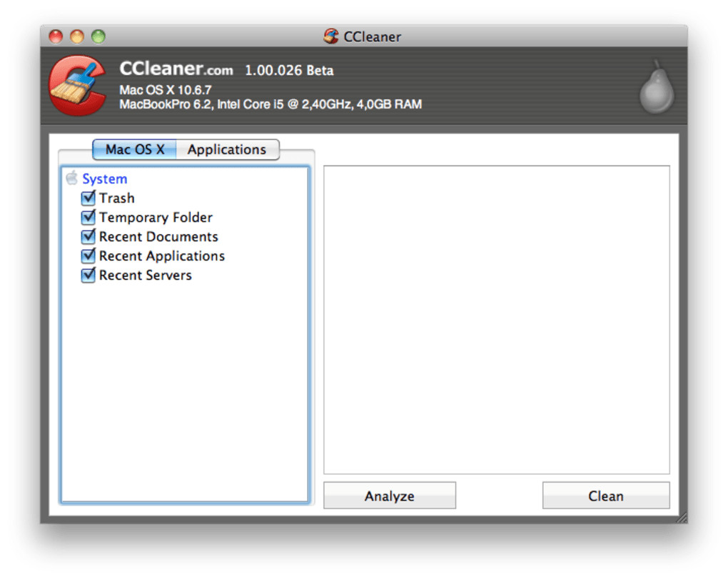Close the CCleaner window with red button
The image size is (728, 579).
coord(56,36)
